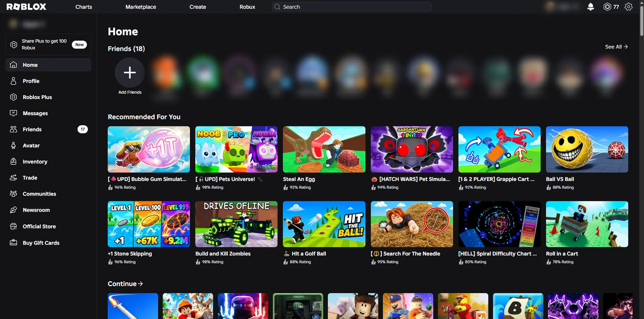Open Spiral Difficulty Chart thumbnail
This screenshot has height=319, width=644.
coord(499,224)
